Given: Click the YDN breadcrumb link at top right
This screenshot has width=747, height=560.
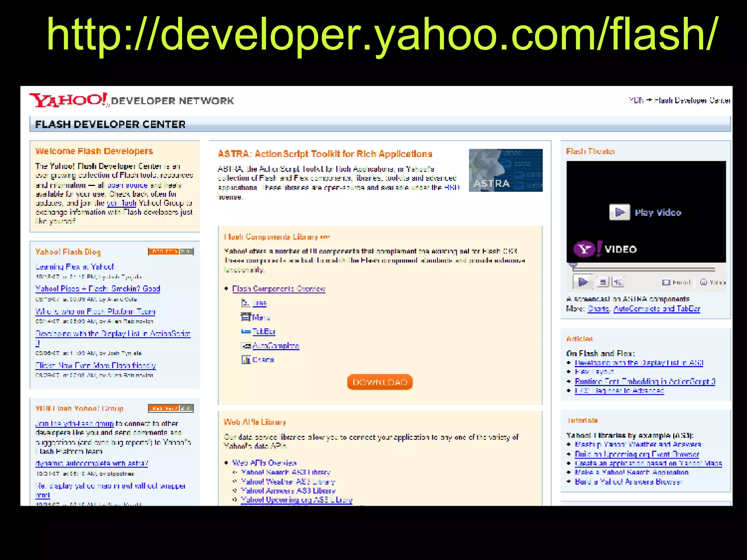Looking at the screenshot, I should pyautogui.click(x=636, y=100).
